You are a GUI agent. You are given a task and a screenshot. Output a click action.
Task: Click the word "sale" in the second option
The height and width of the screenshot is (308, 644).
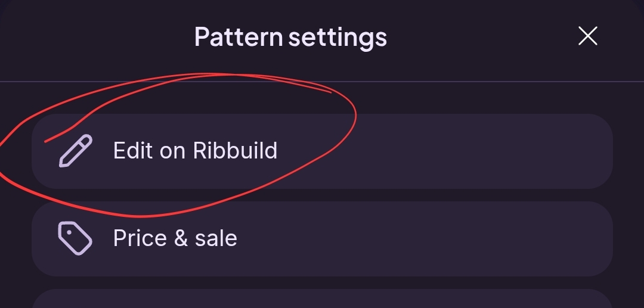[x=216, y=238]
